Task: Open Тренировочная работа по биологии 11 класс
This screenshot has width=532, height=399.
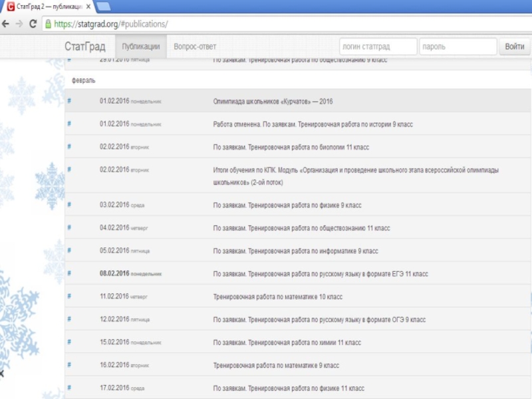Action: (x=291, y=147)
